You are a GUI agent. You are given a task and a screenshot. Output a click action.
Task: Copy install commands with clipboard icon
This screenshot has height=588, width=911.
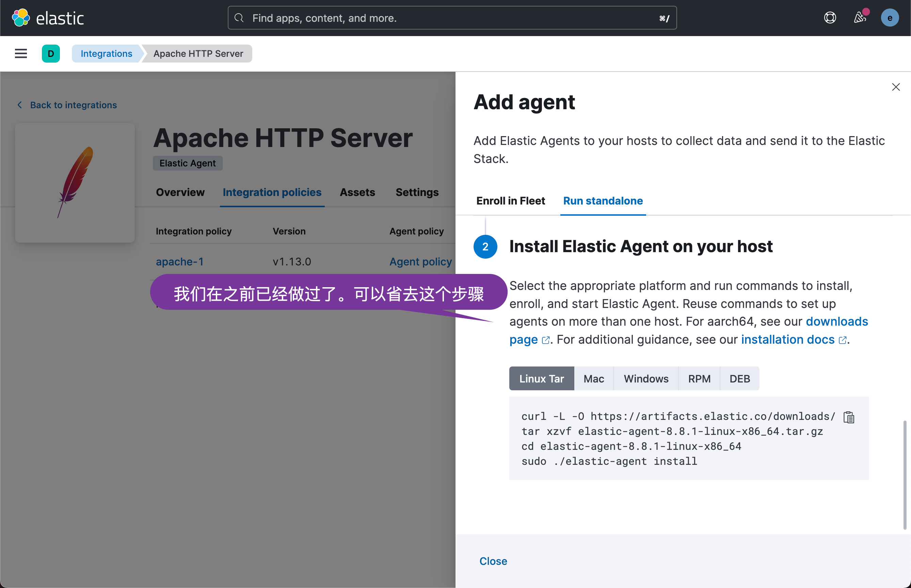pyautogui.click(x=848, y=417)
